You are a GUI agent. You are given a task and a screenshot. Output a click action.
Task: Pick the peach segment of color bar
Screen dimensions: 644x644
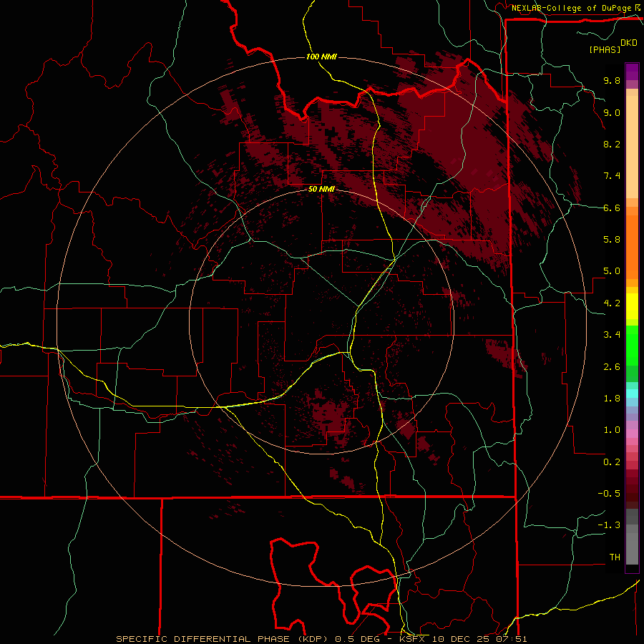[632, 144]
